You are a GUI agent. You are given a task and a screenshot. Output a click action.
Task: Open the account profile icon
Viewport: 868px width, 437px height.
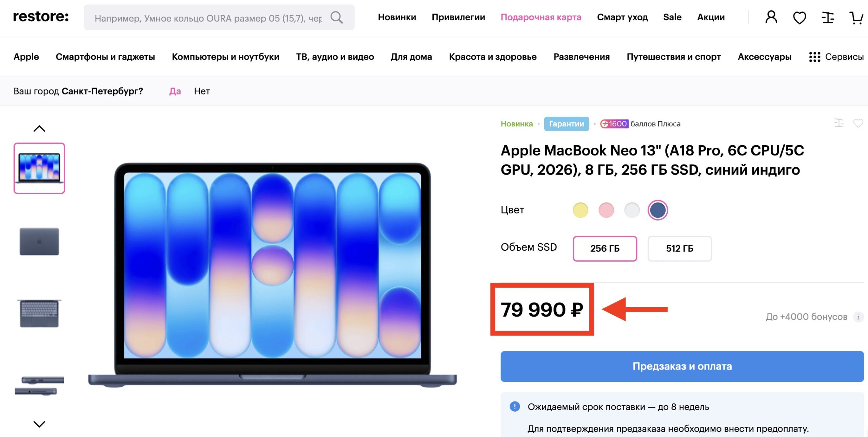(x=772, y=17)
